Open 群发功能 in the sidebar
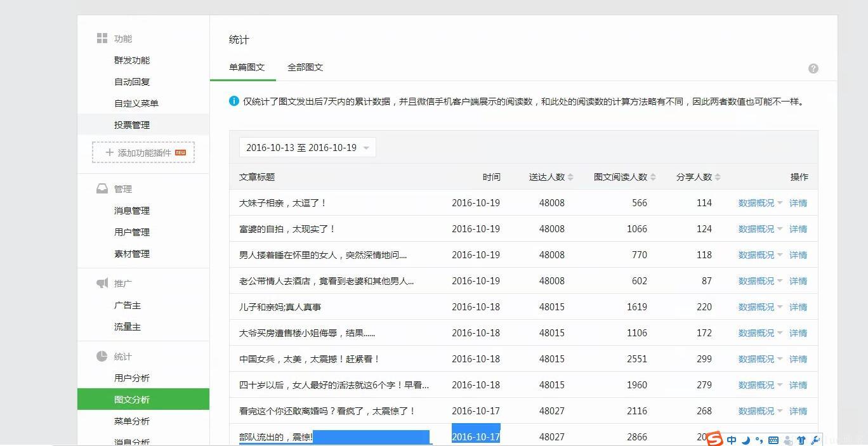 click(132, 60)
